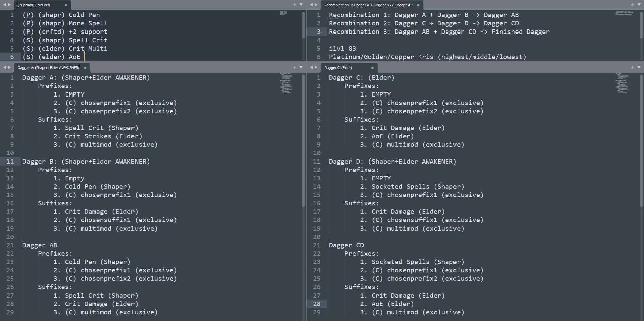Screen dimensions: 644x321
Task: Go to previous tab in Dagger A pane
Action: [x=5, y=68]
